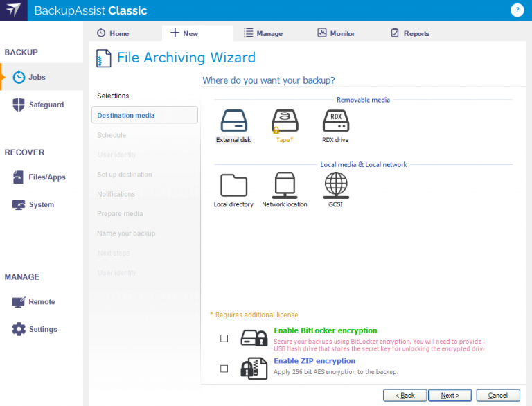Select the RDX drive icon
Image resolution: width=532 pixels, height=406 pixels.
tap(336, 122)
